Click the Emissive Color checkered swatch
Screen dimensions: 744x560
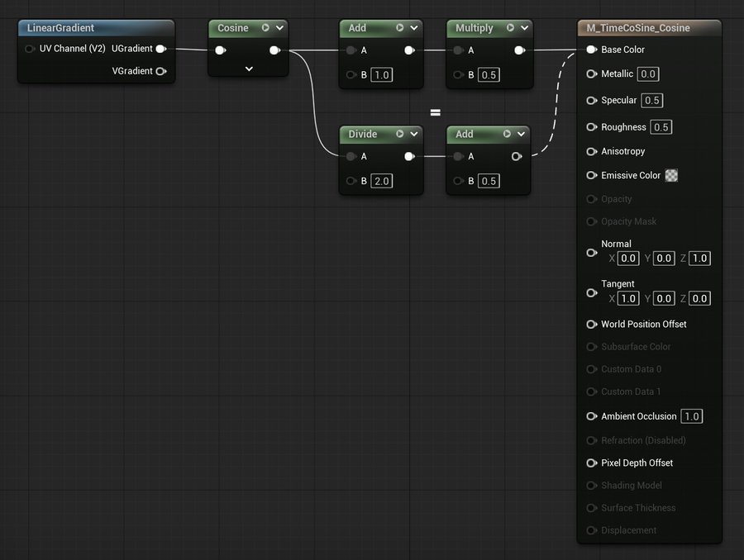671,175
